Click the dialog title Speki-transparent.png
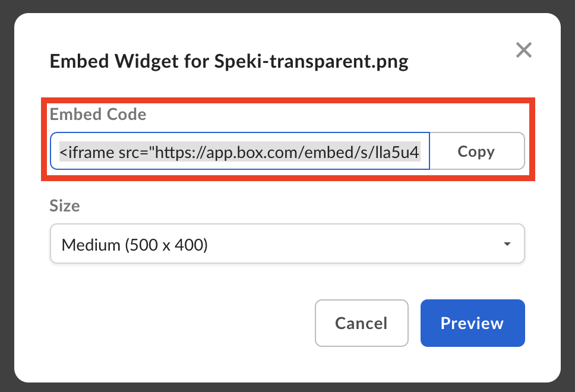 pos(311,62)
